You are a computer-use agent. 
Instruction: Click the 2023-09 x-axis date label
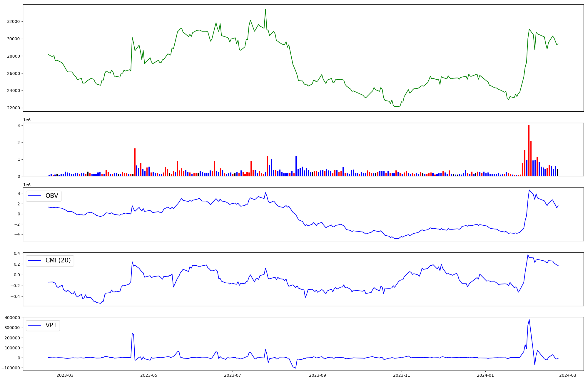point(318,375)
